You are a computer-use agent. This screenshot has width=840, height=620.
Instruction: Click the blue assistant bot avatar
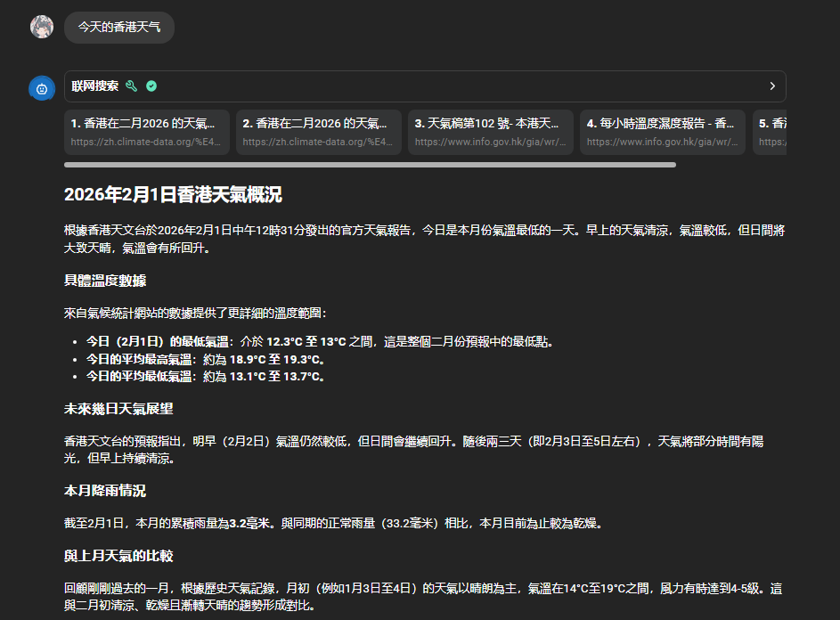[x=42, y=88]
